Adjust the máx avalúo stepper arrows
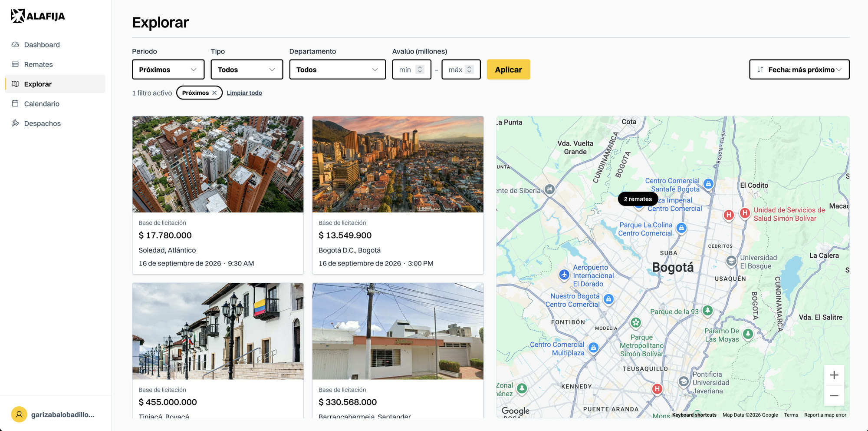The height and width of the screenshot is (431, 868). pos(469,70)
